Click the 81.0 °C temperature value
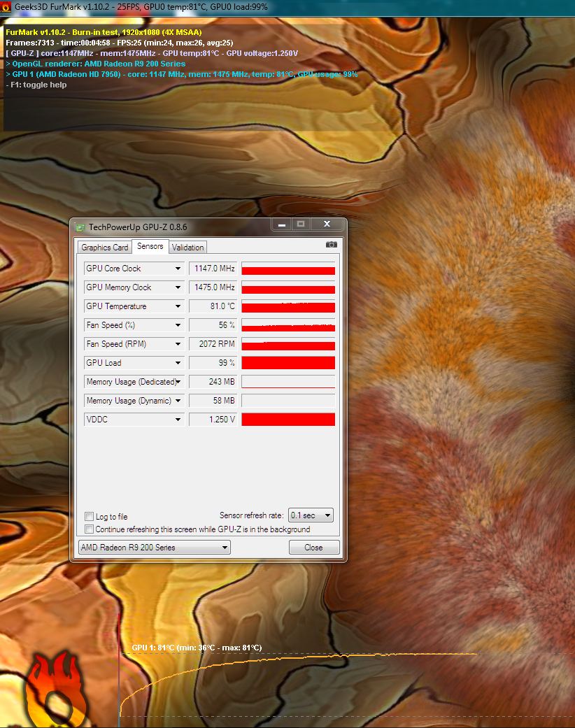Image resolution: width=575 pixels, height=728 pixels. (x=213, y=306)
